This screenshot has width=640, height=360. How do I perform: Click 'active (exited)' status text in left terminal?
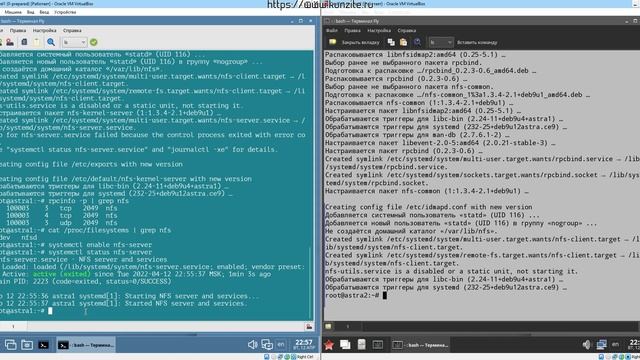click(x=62, y=274)
